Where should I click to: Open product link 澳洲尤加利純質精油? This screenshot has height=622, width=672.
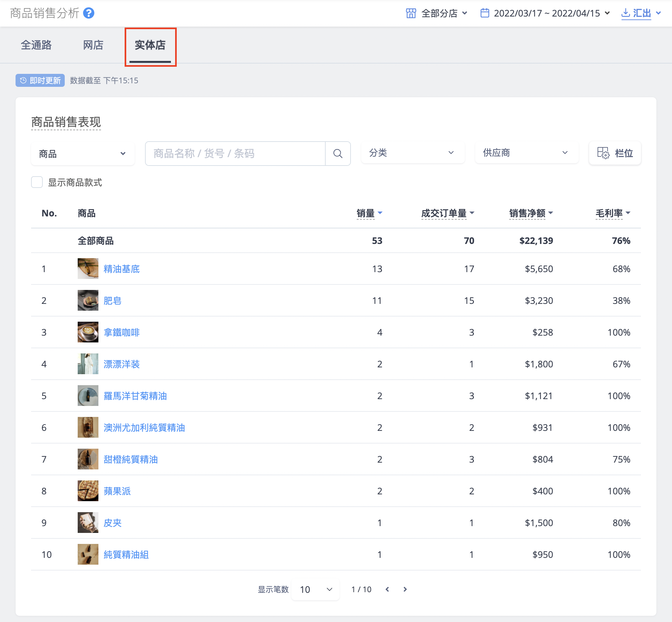click(144, 427)
